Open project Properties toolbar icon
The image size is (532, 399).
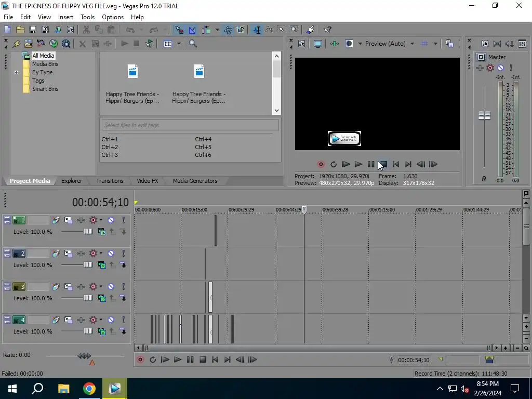point(70,30)
